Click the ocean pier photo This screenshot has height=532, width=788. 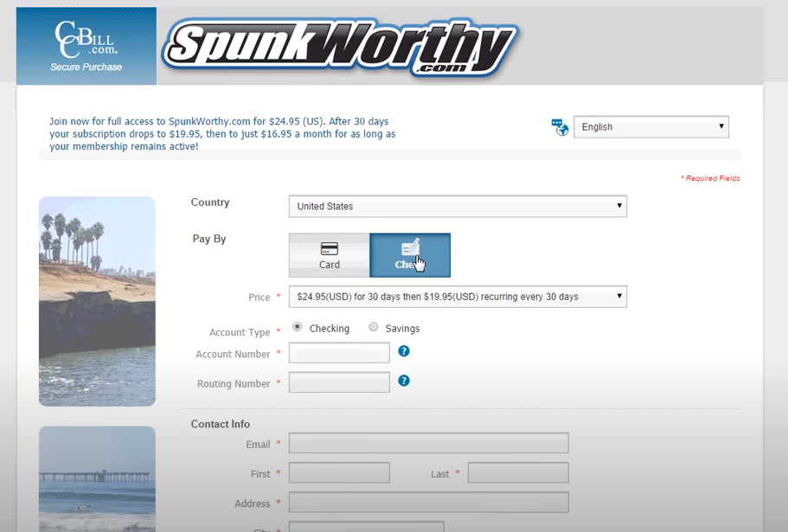click(x=97, y=478)
